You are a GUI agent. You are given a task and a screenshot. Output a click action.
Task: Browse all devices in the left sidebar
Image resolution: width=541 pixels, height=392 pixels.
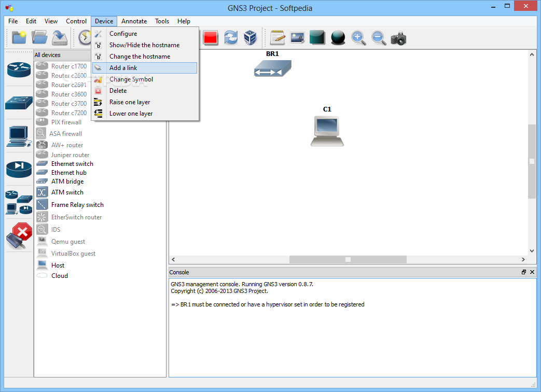point(19,202)
